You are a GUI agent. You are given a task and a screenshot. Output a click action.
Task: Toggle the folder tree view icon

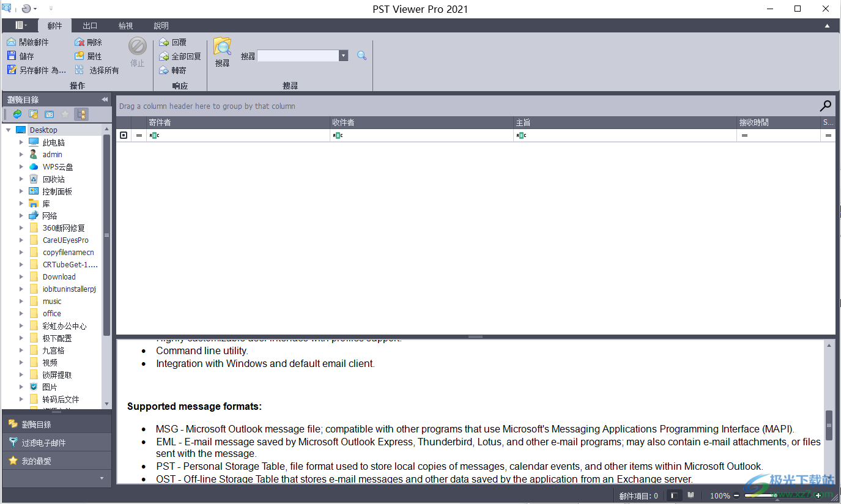click(x=81, y=114)
